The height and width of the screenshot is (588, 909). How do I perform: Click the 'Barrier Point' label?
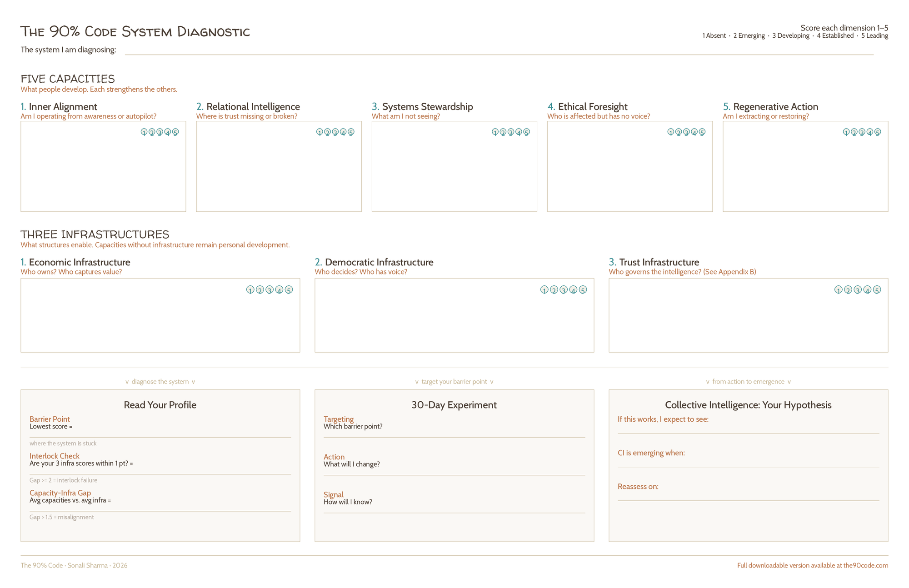point(50,419)
